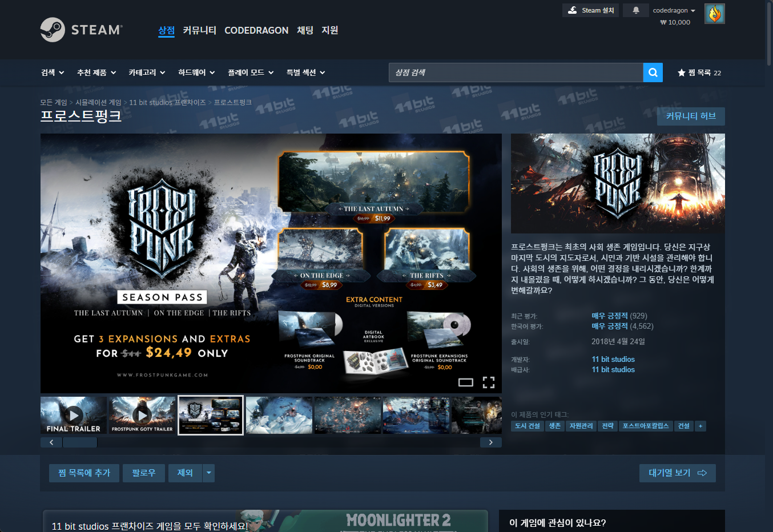The width and height of the screenshot is (773, 532).
Task: Play the FINAL TRAILER thumbnail
Action: pos(74,415)
